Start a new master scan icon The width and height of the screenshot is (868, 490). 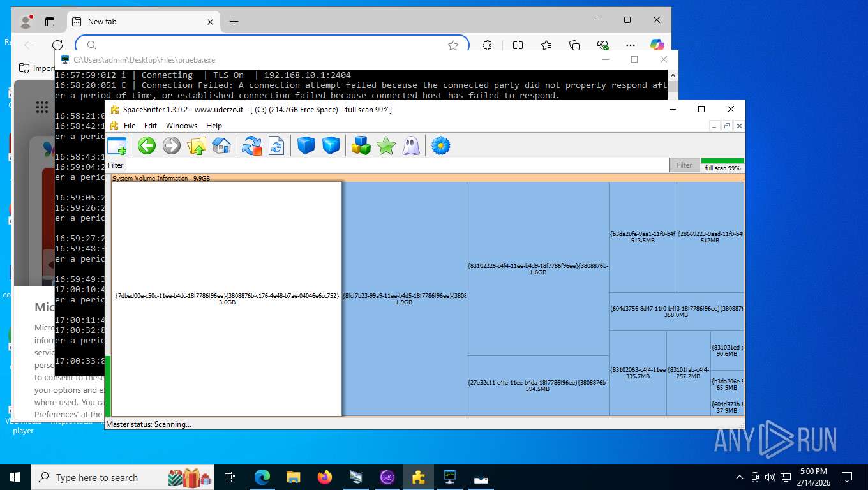pyautogui.click(x=252, y=145)
